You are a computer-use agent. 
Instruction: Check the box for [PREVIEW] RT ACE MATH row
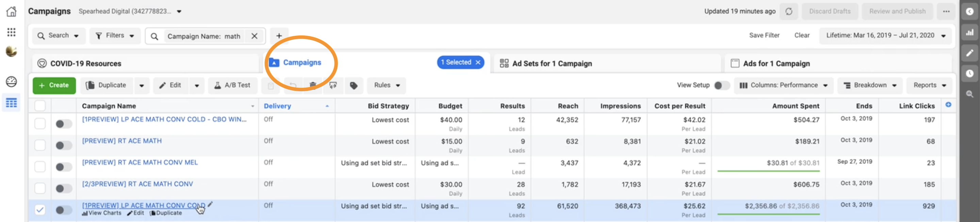[40, 145]
